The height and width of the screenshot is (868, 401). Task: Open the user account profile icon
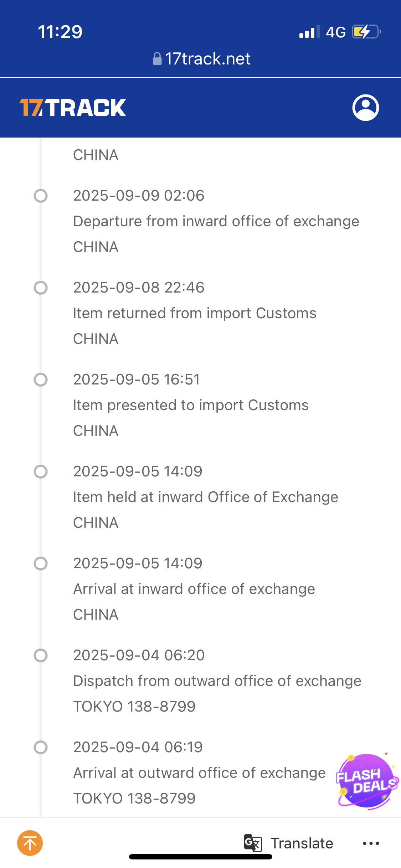coord(365,108)
